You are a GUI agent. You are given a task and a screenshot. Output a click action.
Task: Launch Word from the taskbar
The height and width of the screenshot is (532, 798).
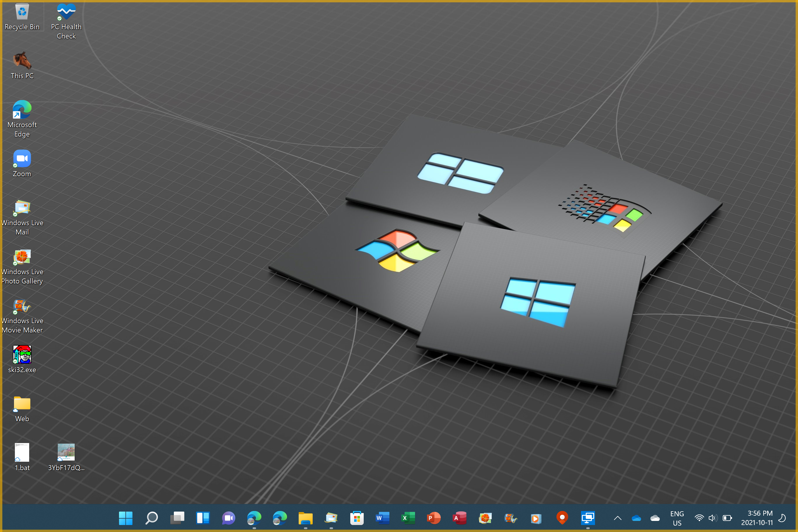(382, 518)
